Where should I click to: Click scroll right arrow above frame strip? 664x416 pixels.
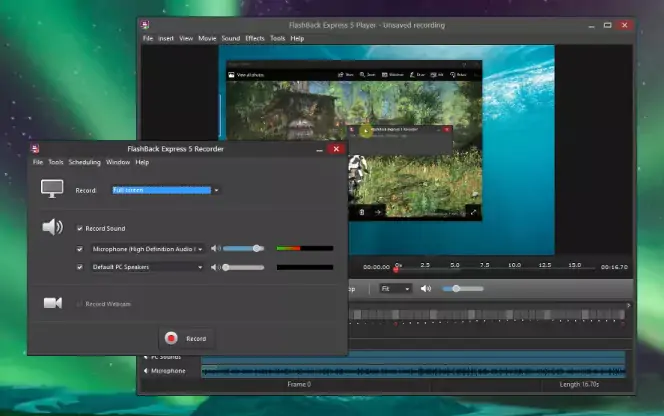(x=628, y=305)
